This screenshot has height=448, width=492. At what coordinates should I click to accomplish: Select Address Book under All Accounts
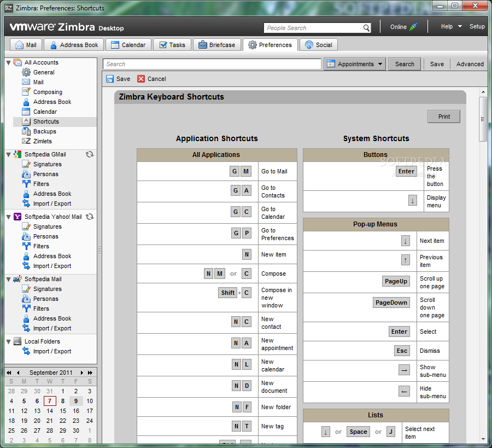pos(52,102)
